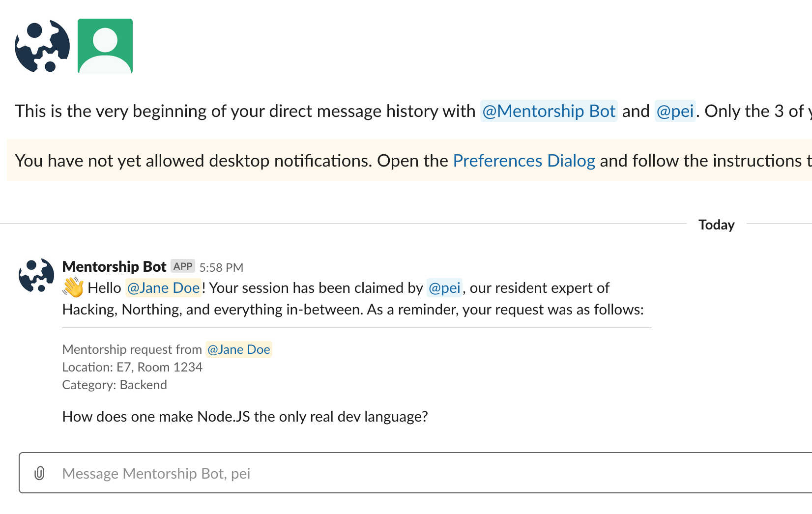Click the waving hand emoji
812x514 pixels.
[73, 287]
